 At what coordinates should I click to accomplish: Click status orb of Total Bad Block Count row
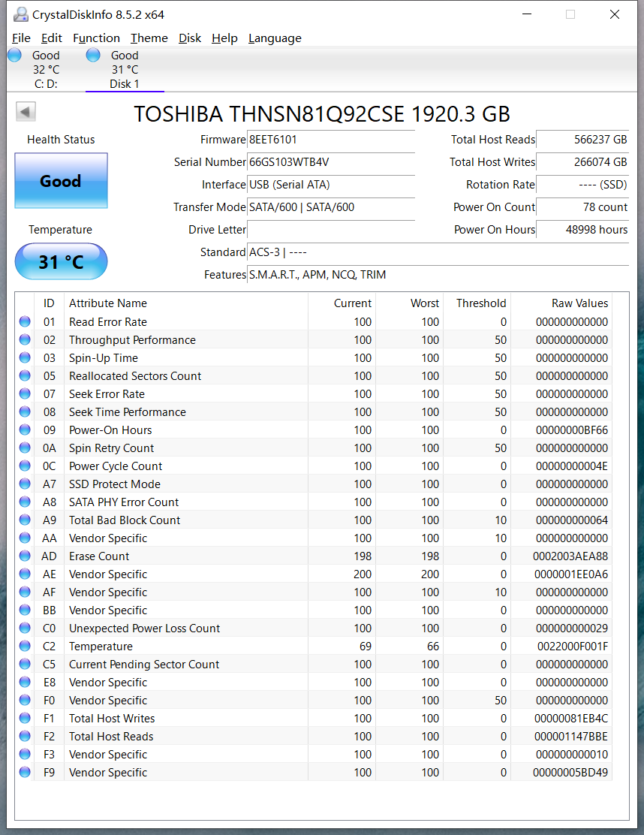[x=25, y=520]
